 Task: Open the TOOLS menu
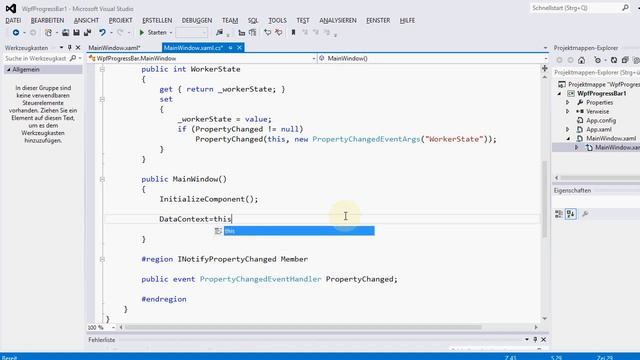coord(278,20)
